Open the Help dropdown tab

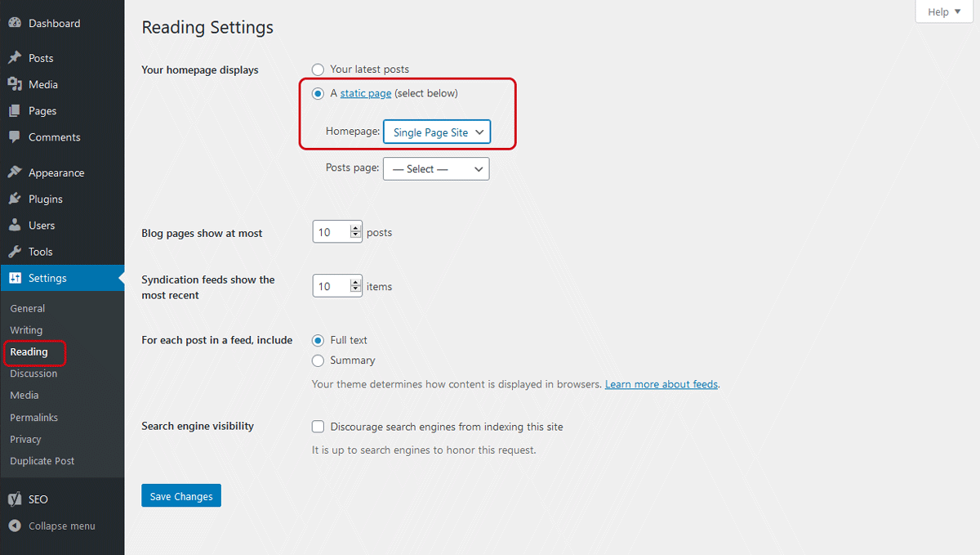[943, 12]
